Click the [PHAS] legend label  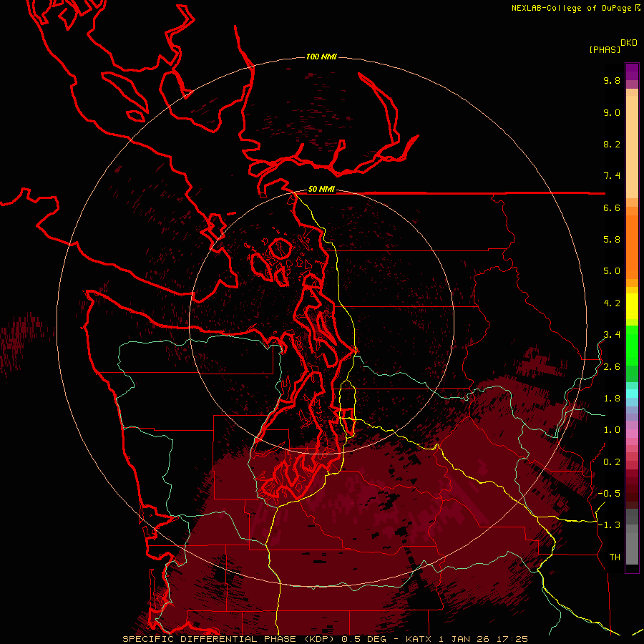(x=605, y=49)
